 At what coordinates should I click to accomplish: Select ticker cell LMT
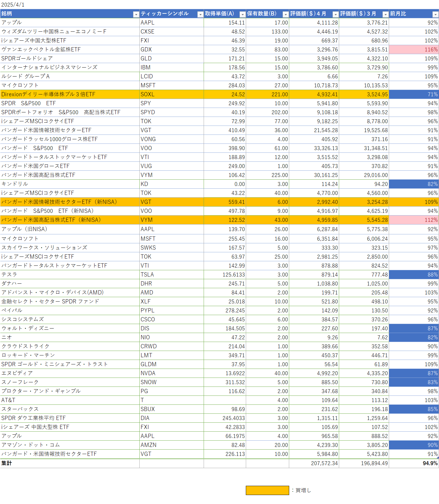pyautogui.click(x=172, y=355)
